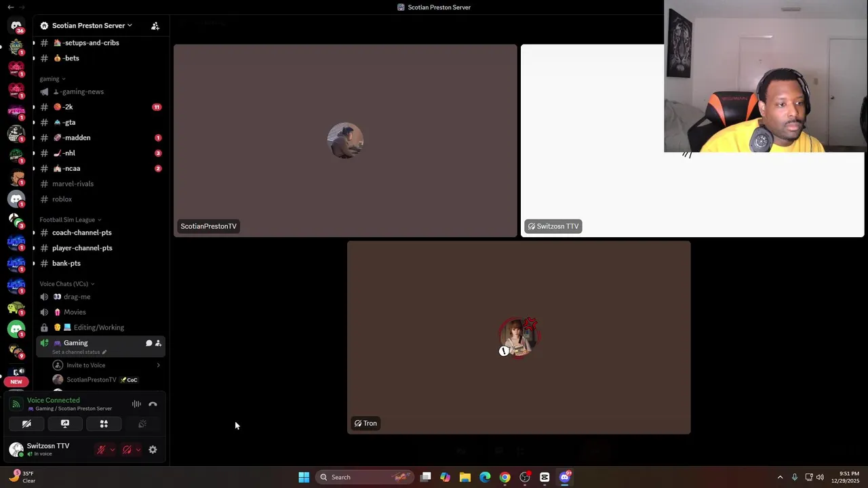868x488 pixels.
Task: Open the roblox channel
Action: click(x=100, y=199)
